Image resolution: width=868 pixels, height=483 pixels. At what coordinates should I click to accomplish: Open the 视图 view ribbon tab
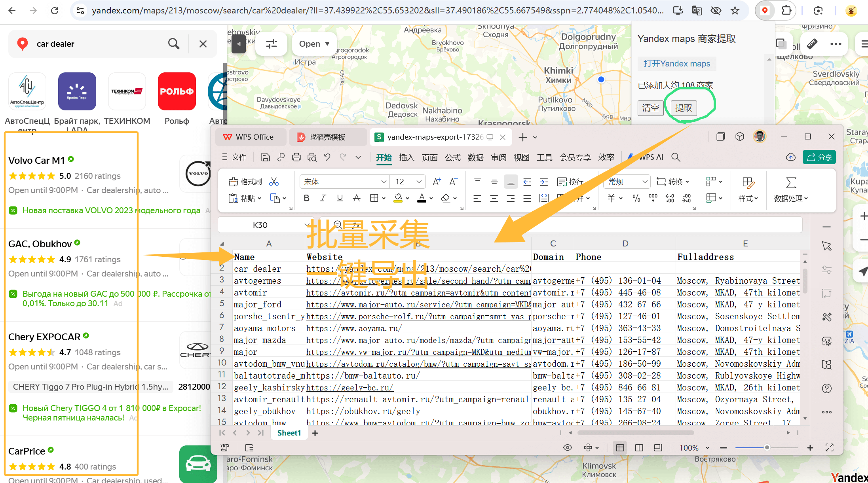click(x=521, y=157)
